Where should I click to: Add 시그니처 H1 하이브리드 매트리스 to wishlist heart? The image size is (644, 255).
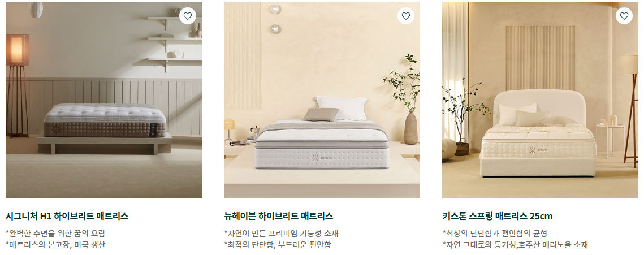click(188, 16)
